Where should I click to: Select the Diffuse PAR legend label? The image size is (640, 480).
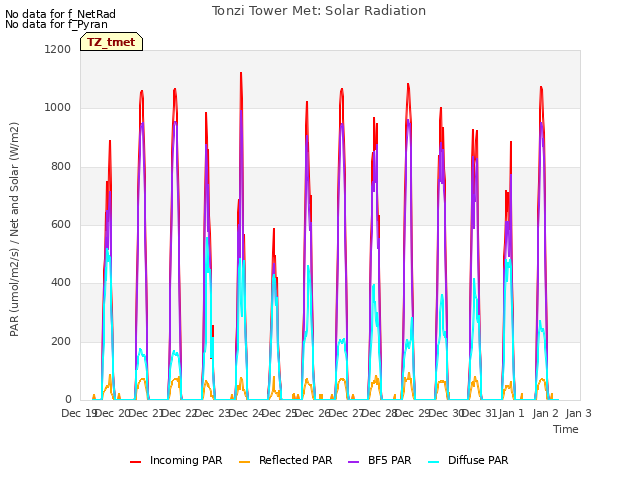pyautogui.click(x=478, y=460)
